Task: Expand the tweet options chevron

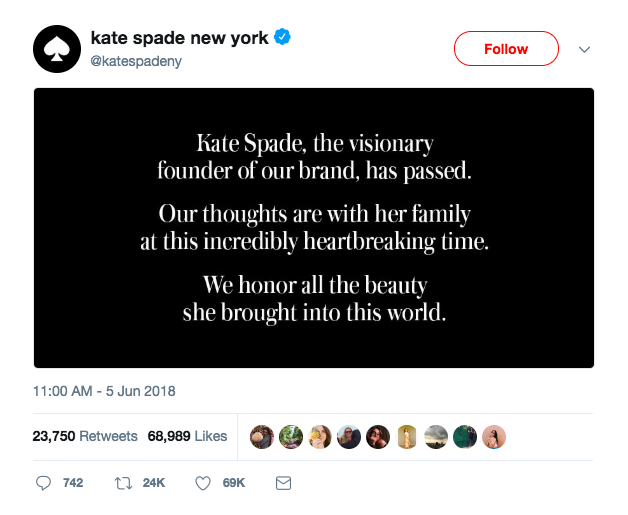Action: pos(586,49)
